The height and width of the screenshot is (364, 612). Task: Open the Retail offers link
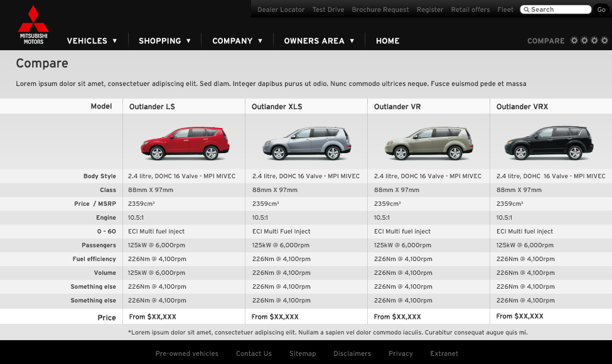(x=470, y=10)
